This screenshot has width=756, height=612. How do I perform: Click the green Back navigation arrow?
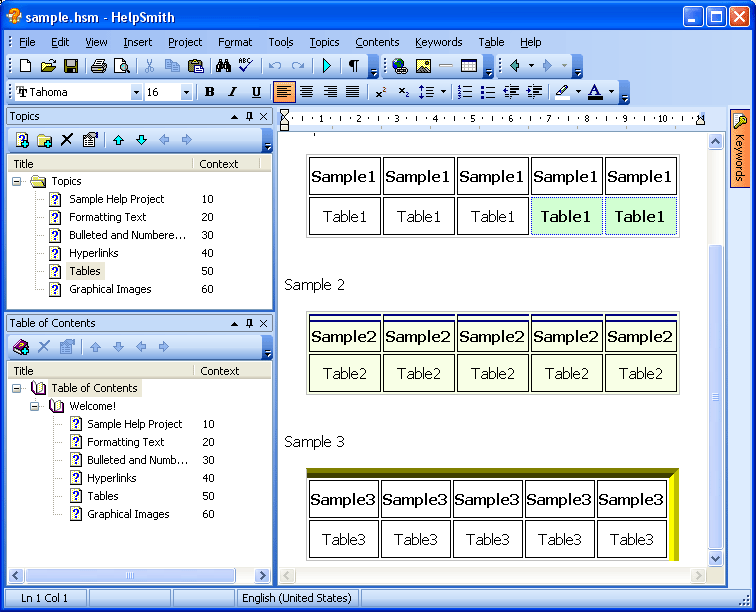click(x=514, y=66)
